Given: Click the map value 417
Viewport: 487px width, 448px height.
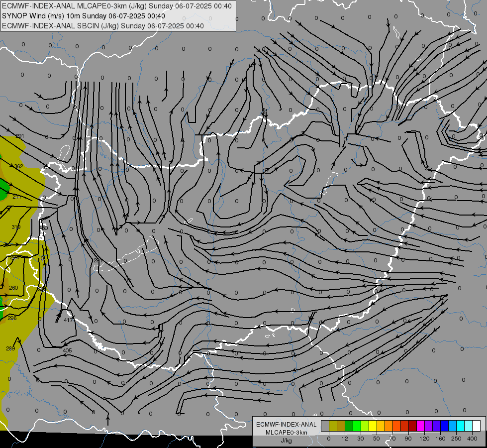Looking at the screenshot, I should (68, 320).
